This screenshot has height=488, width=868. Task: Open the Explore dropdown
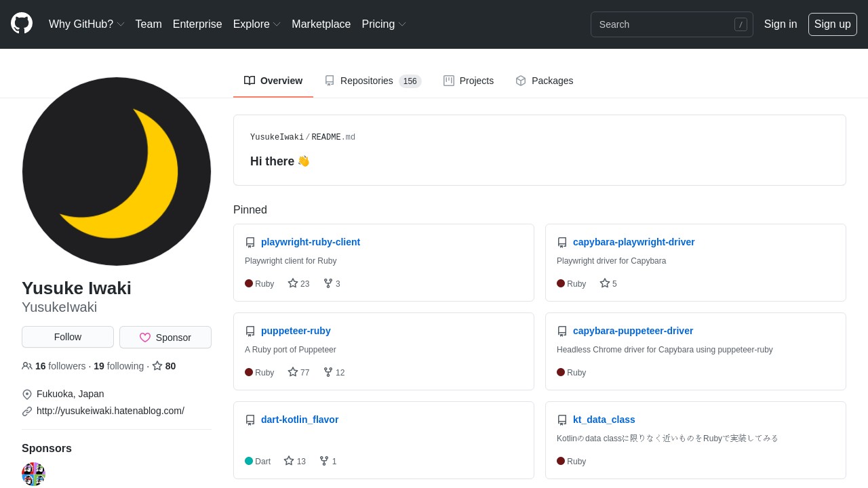256,24
